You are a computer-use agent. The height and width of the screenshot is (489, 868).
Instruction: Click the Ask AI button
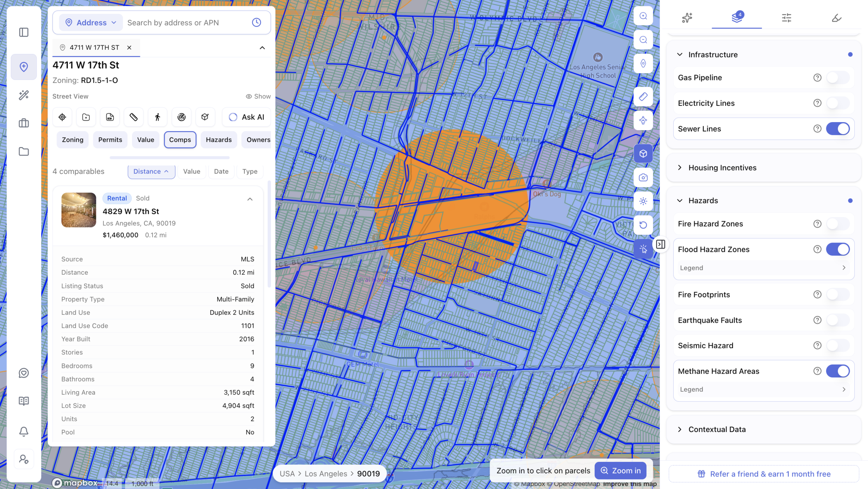click(x=246, y=117)
